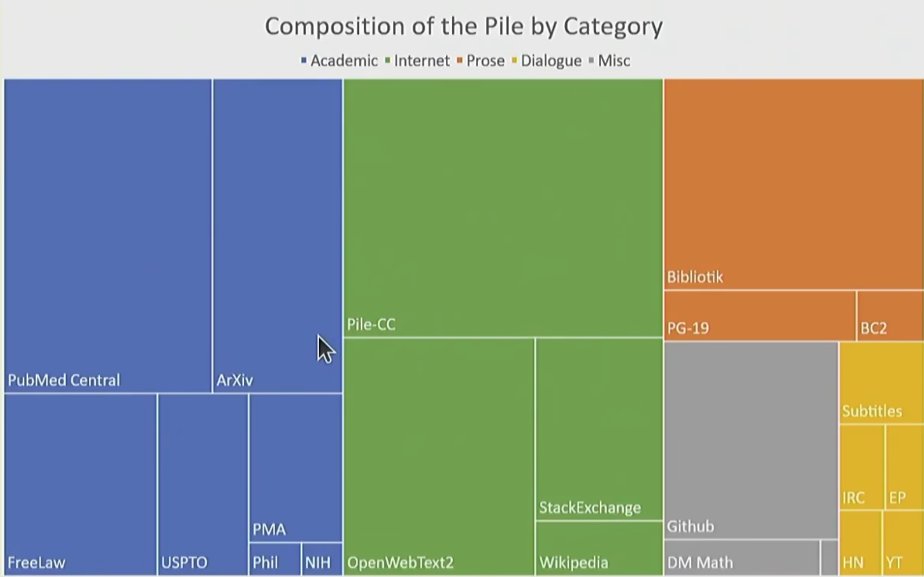Select the Bibliotik orange block
The image size is (924, 577).
(793, 183)
